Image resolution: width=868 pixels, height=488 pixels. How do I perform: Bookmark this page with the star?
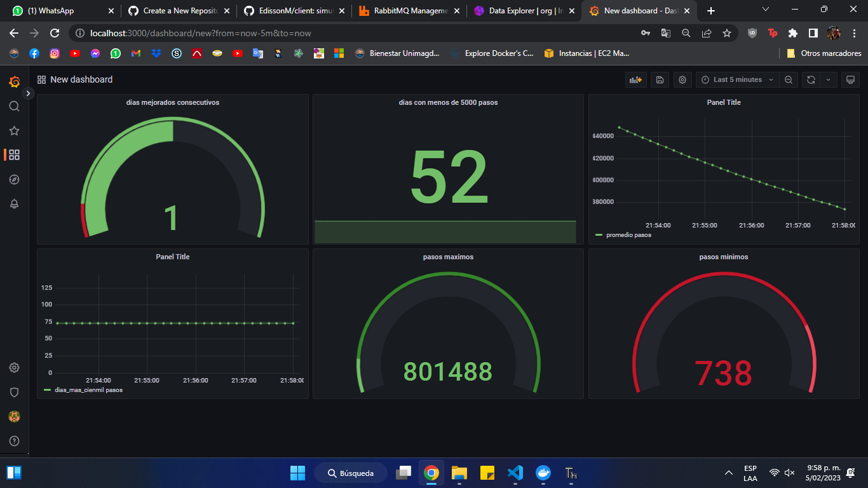(727, 33)
